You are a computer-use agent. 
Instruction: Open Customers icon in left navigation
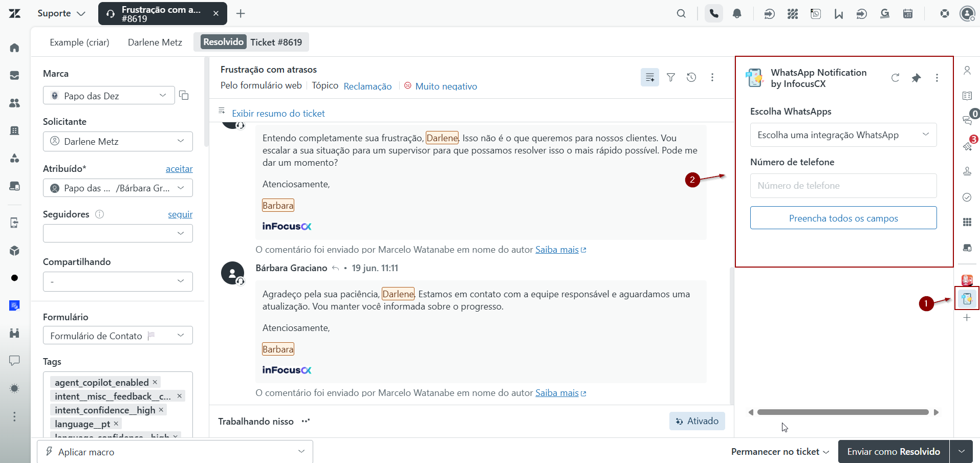coord(14,103)
